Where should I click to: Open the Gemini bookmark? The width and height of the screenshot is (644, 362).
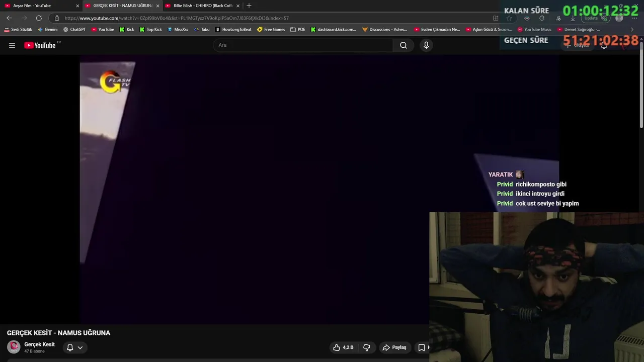48,30
